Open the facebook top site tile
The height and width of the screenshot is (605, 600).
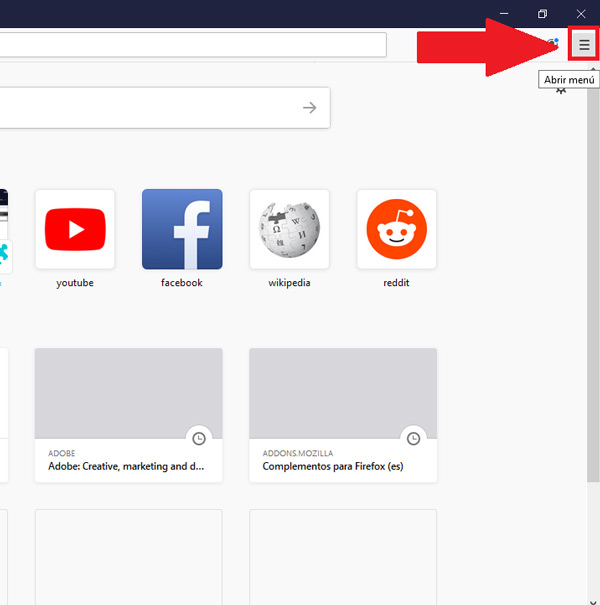coord(182,229)
